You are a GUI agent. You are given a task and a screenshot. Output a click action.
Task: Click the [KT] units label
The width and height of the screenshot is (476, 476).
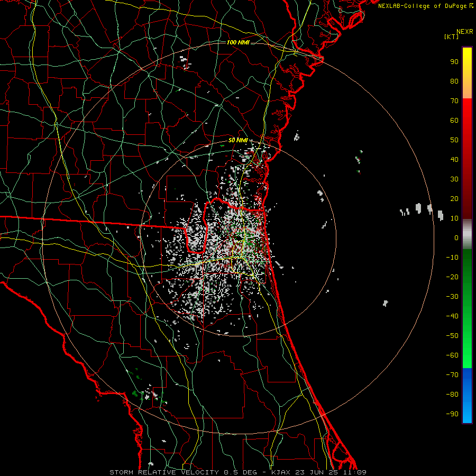click(452, 36)
